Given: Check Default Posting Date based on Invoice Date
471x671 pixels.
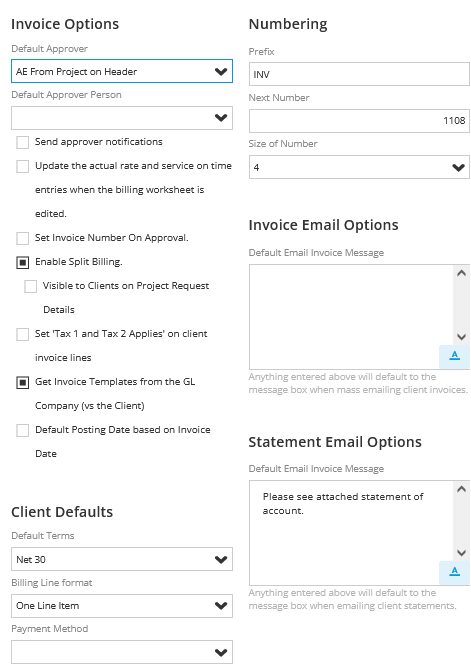Looking at the screenshot, I should (x=23, y=430).
